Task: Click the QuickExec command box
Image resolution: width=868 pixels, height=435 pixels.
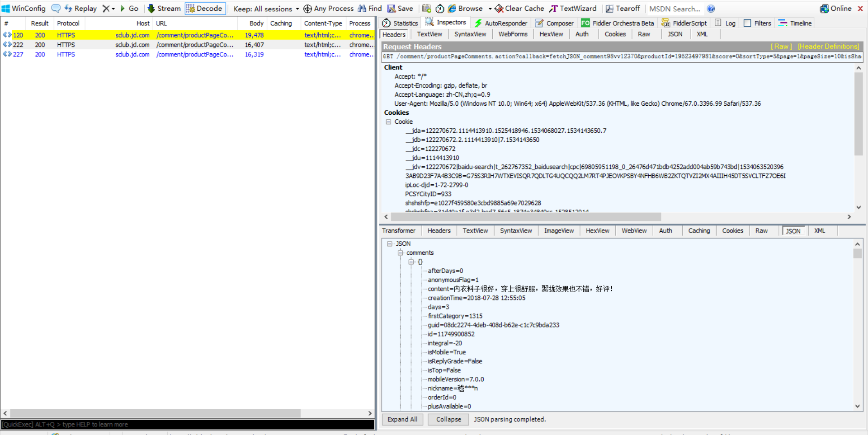Action: [188, 425]
